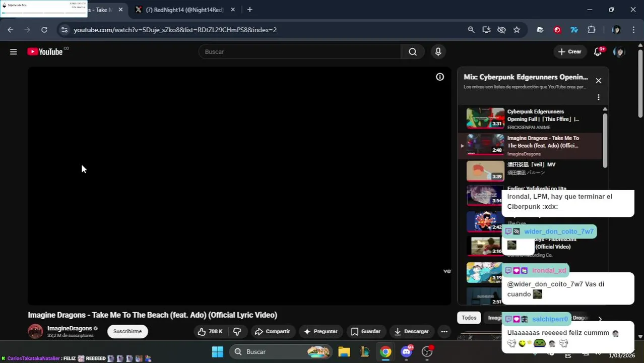Open more actions ellipsis under video
This screenshot has height=363, width=644.
click(x=444, y=331)
